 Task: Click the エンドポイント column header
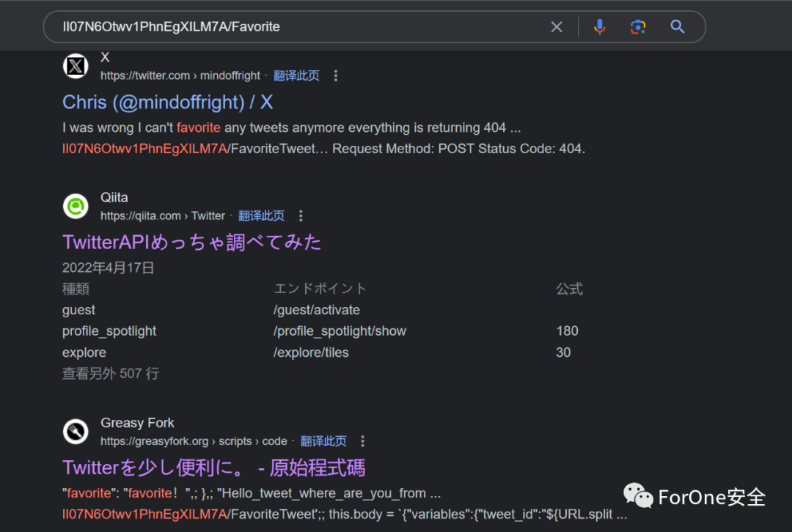320,289
